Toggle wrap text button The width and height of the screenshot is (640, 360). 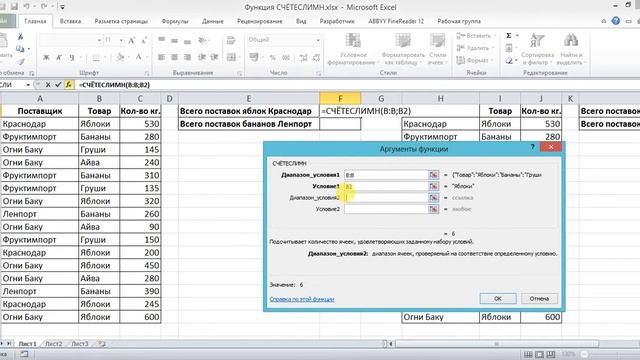[231, 40]
